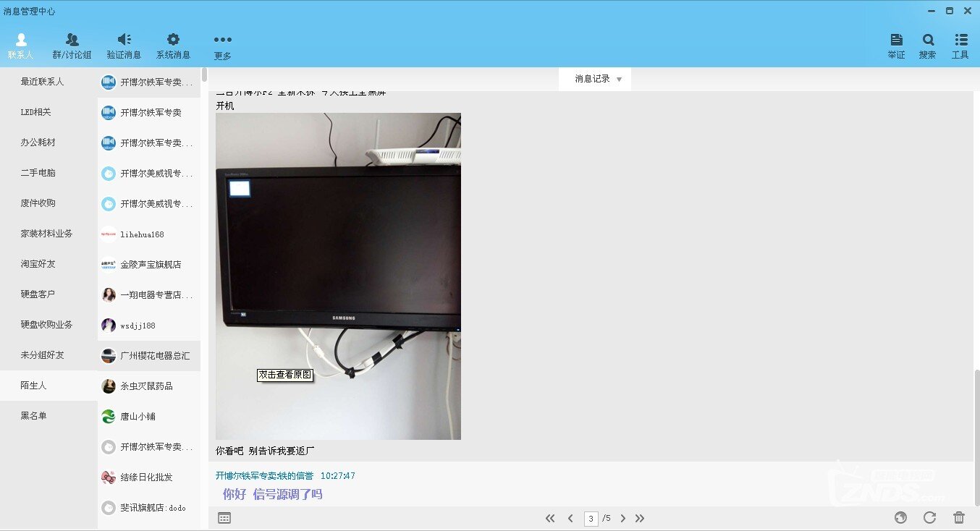Select 办公耗材 group
This screenshot has height=531, width=980.
(x=48, y=143)
